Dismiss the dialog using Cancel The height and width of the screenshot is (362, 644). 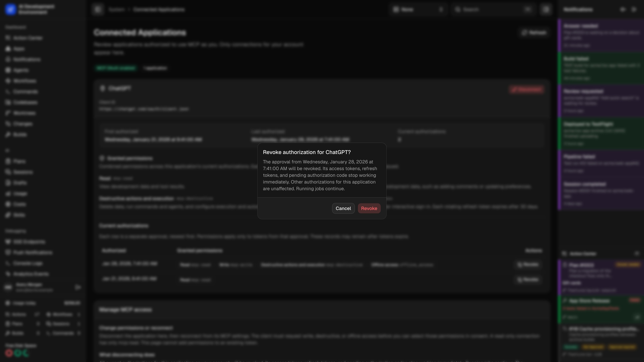pos(343,208)
